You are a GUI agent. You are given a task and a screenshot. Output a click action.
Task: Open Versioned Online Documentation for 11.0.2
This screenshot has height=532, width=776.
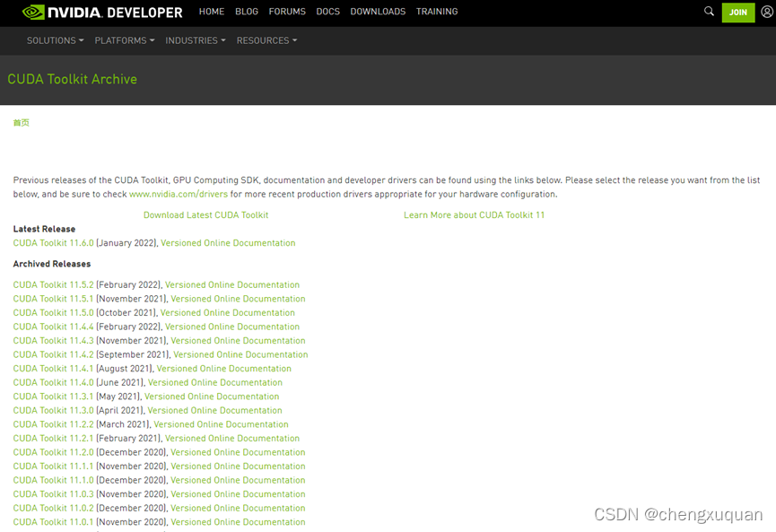[x=238, y=509]
